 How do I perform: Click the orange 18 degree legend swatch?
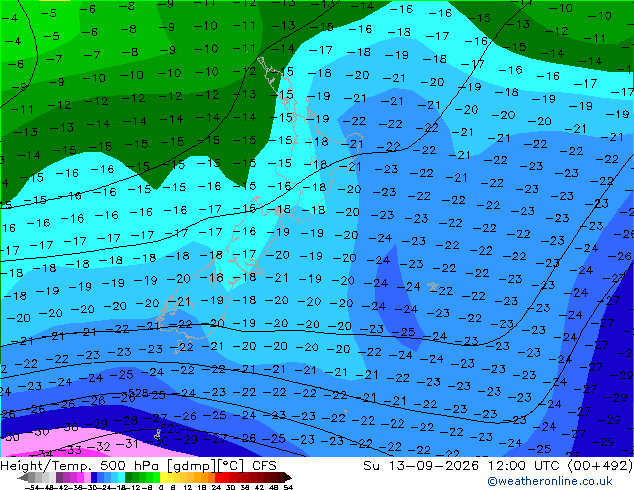pos(205,478)
